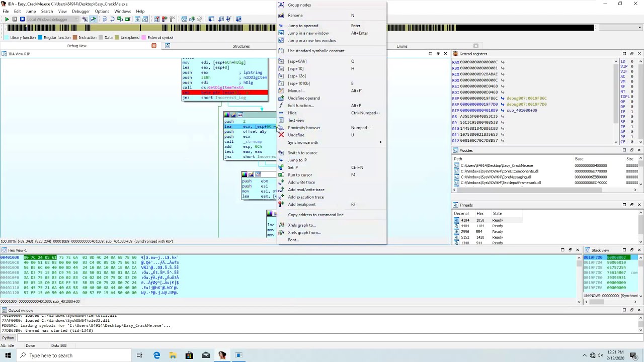Switch to the Enums tab
The width and height of the screenshot is (644, 362).
click(x=402, y=46)
